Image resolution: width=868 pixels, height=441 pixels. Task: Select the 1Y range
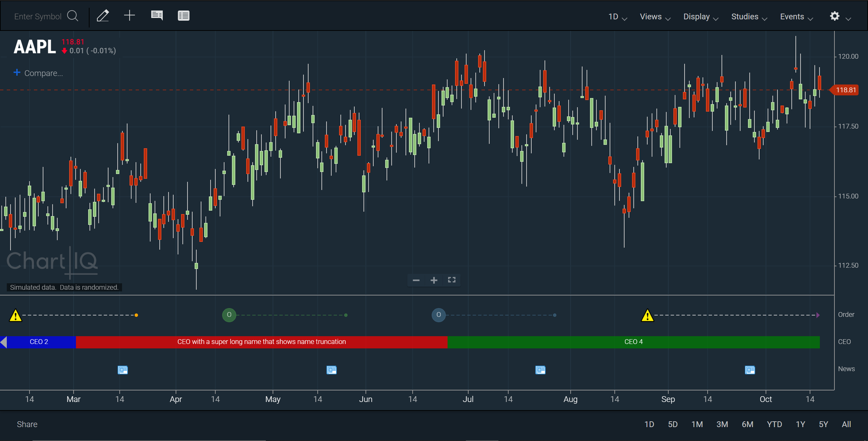800,424
